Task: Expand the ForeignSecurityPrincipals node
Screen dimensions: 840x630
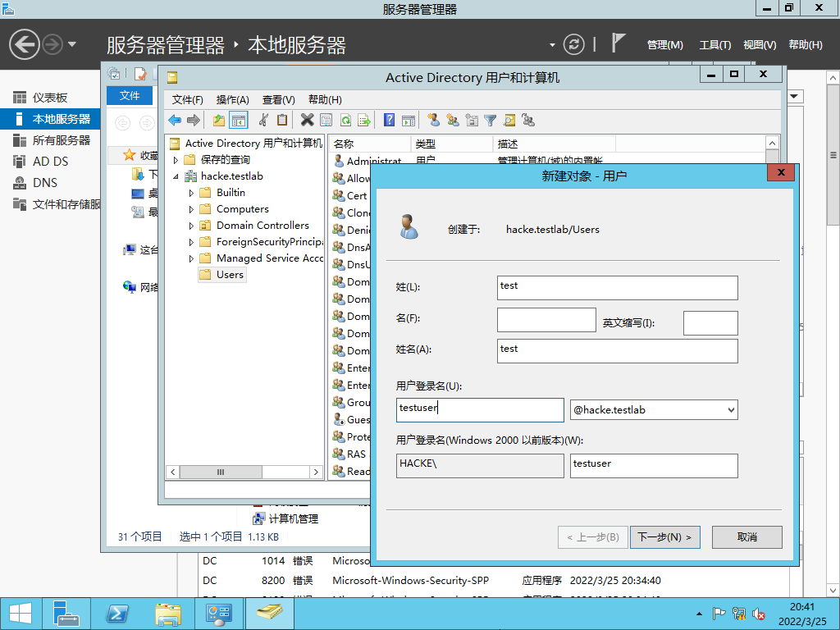Action: click(x=191, y=242)
